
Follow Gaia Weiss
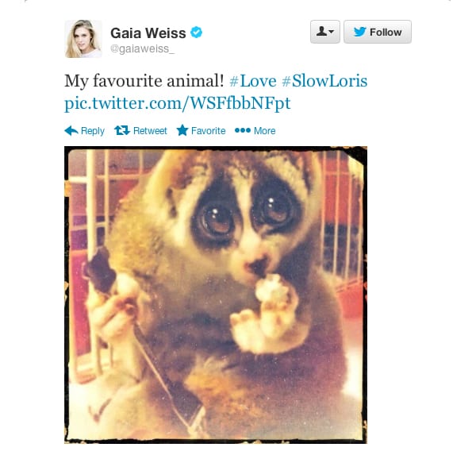click(378, 32)
